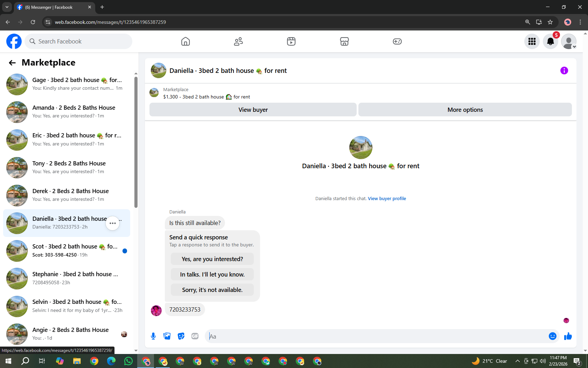This screenshot has width=588, height=368.
Task: Open the View buyer profile link
Action: click(387, 199)
